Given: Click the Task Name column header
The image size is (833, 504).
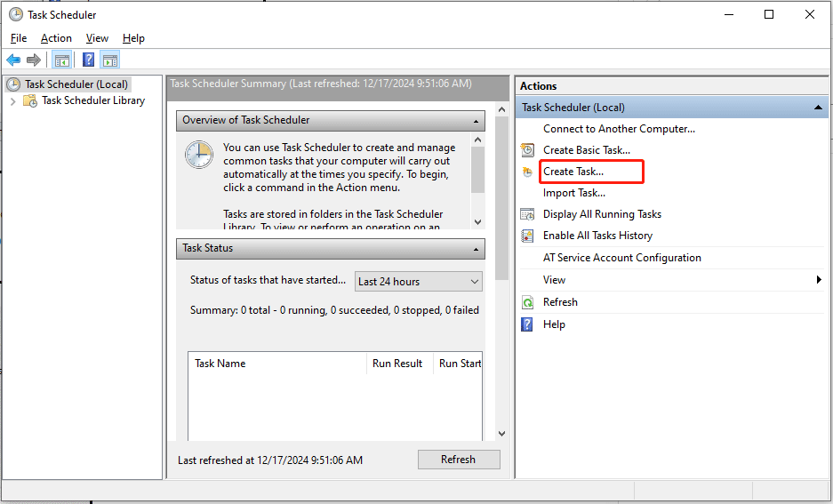Looking at the screenshot, I should click(277, 364).
